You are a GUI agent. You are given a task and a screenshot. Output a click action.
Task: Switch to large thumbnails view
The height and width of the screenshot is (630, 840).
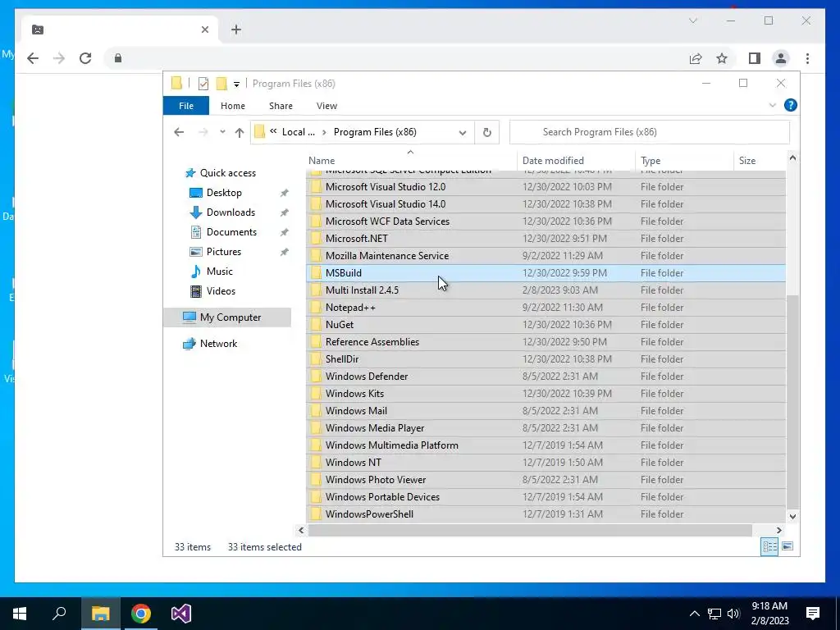[787, 546]
